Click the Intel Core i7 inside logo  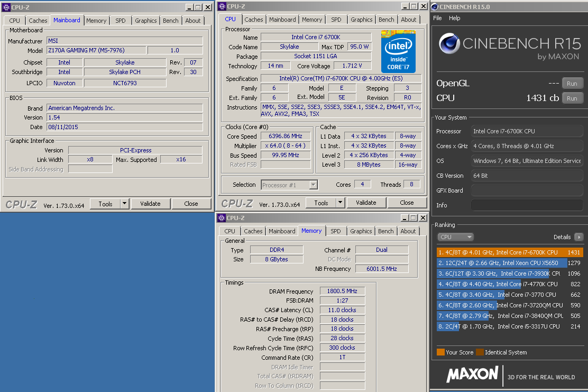398,51
